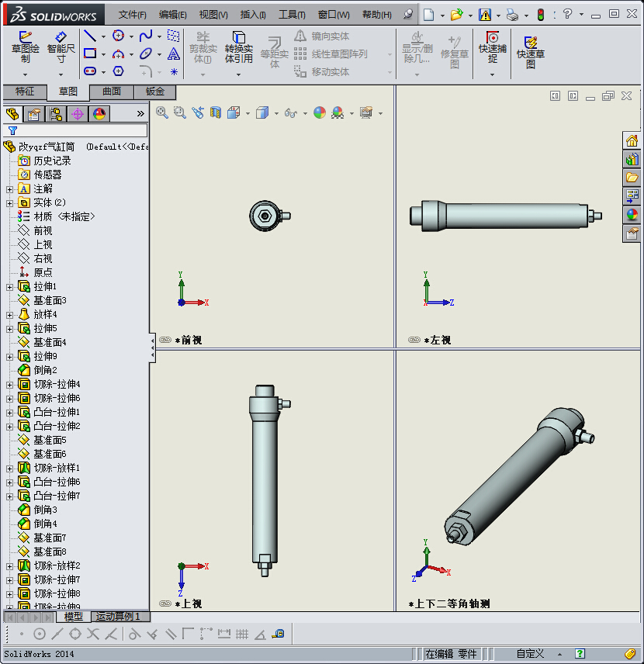Switch to the 特征 ribbon tab

[25, 92]
